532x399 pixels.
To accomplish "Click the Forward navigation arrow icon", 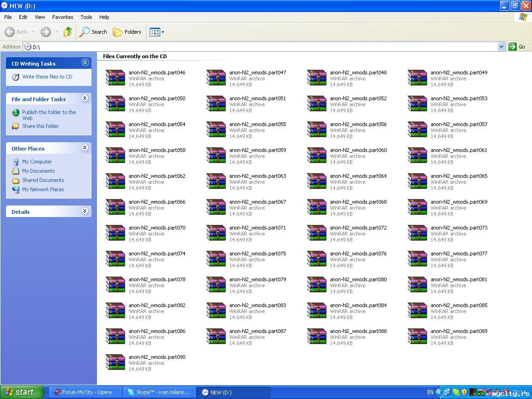I will pyautogui.click(x=45, y=32).
